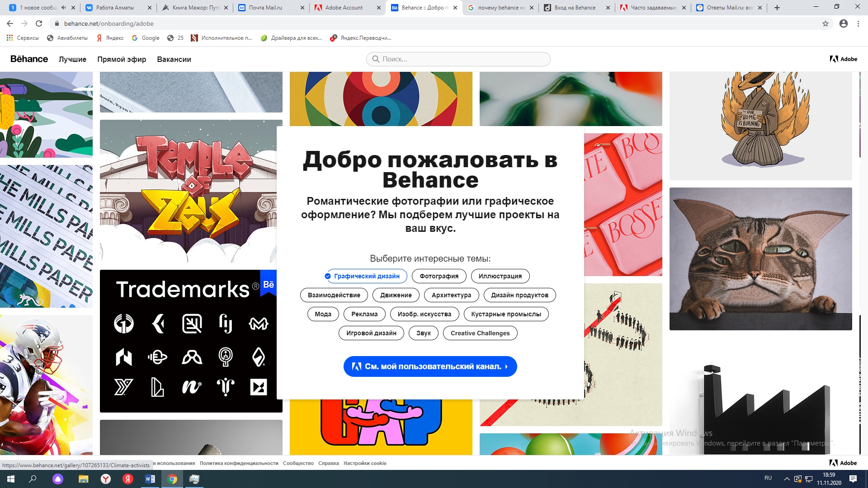Select the Игровой дизайн topic
Viewport: 868px width, 488px height.
(371, 333)
